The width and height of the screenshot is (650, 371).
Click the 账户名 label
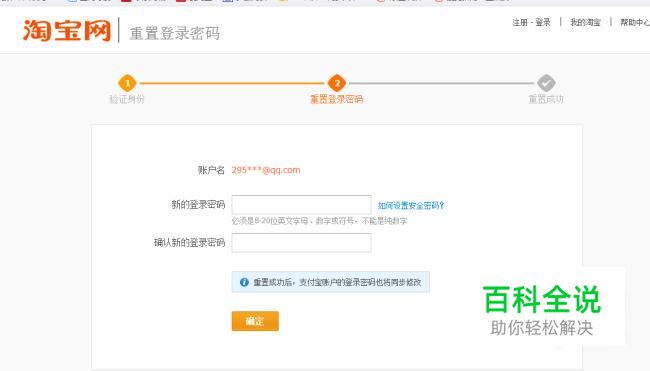tap(211, 170)
